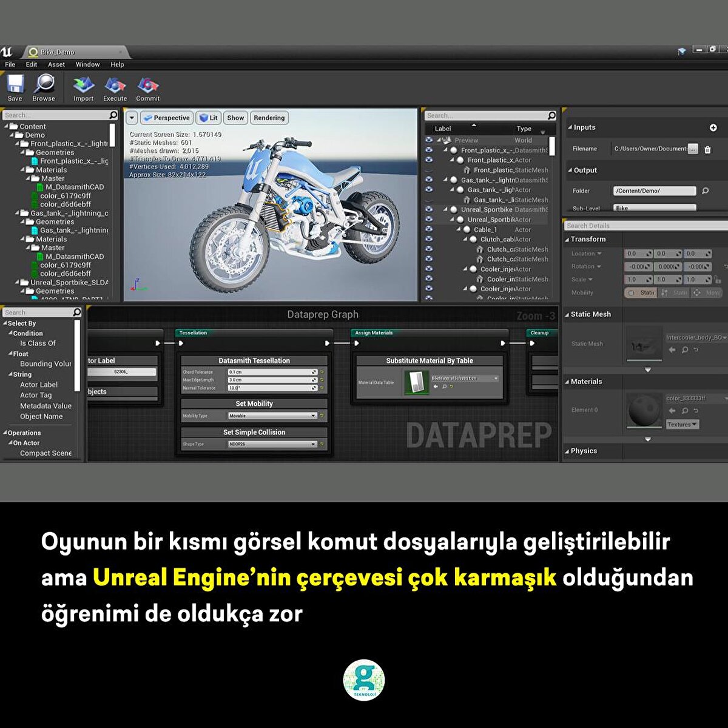Collapse the Transform section
Viewport: 728px width, 728px height.
coord(568,239)
